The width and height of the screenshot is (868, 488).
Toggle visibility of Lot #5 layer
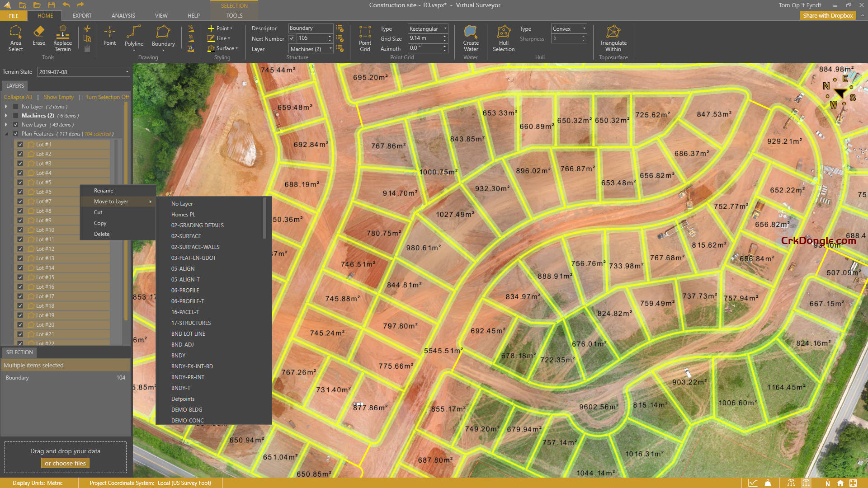pos(20,183)
